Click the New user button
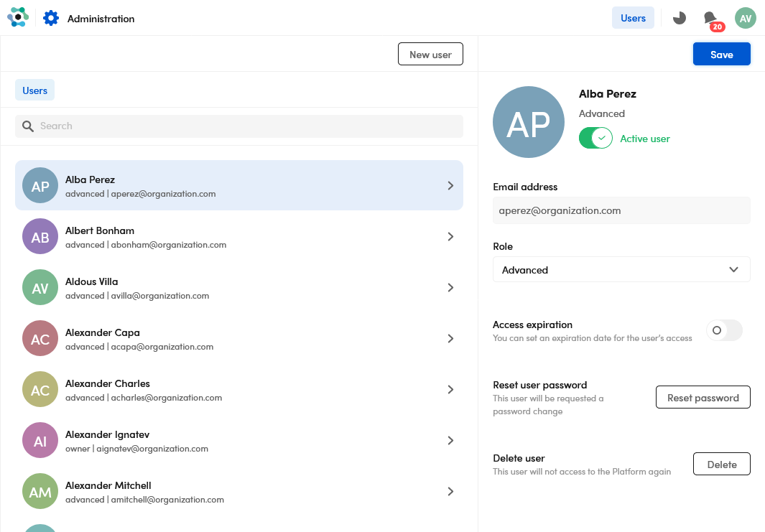 [430, 55]
